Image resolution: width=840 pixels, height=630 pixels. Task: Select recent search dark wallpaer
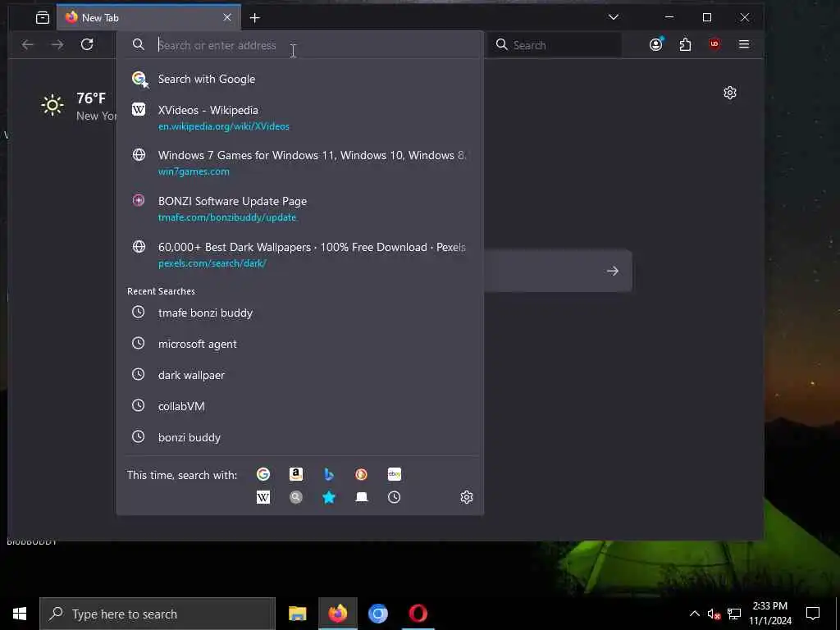300,375
